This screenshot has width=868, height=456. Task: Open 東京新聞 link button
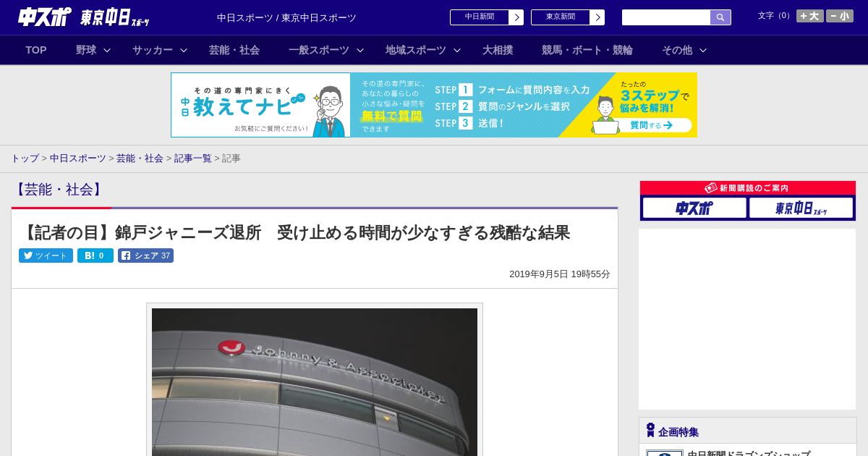[x=561, y=17]
